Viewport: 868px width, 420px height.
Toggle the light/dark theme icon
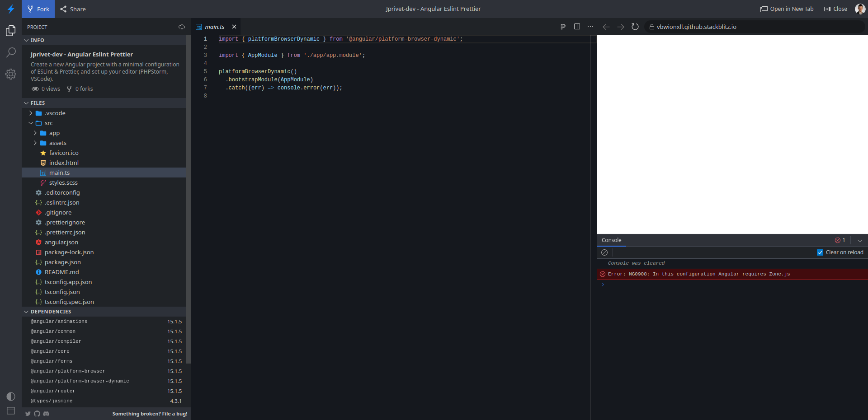coord(11,397)
